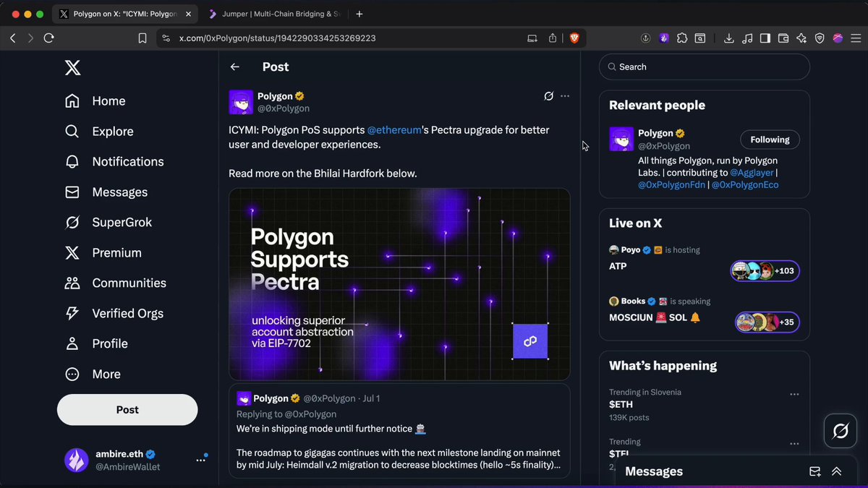Open the @Agglayer link
The image size is (868, 488).
pos(752,173)
